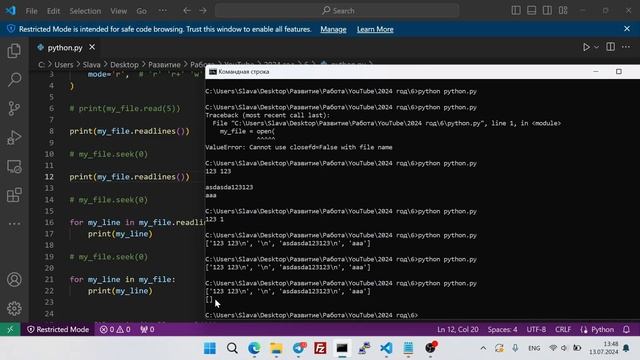Click the ports forwarded indicator

[147, 329]
